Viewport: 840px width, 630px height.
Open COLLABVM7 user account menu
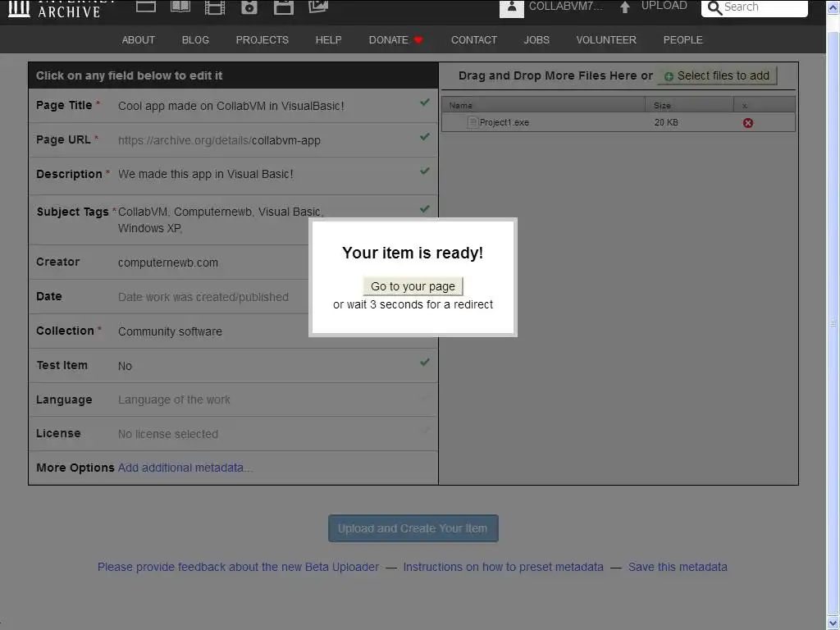566,7
